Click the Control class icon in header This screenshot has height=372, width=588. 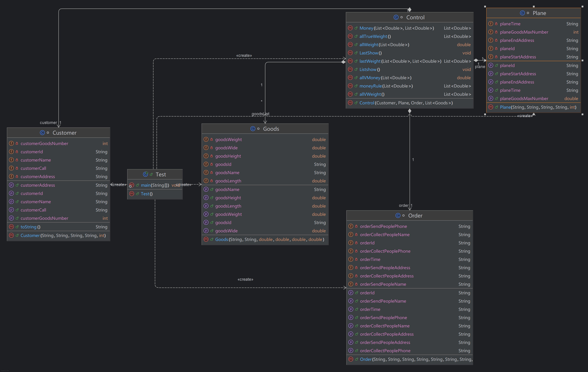[396, 17]
